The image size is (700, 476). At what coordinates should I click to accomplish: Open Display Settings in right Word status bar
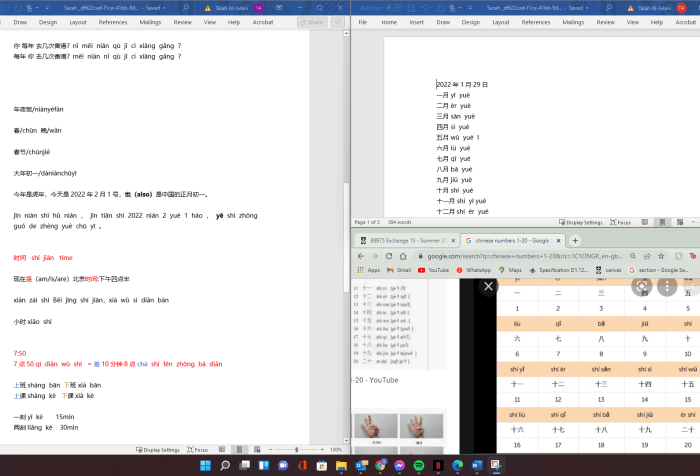tap(581, 222)
